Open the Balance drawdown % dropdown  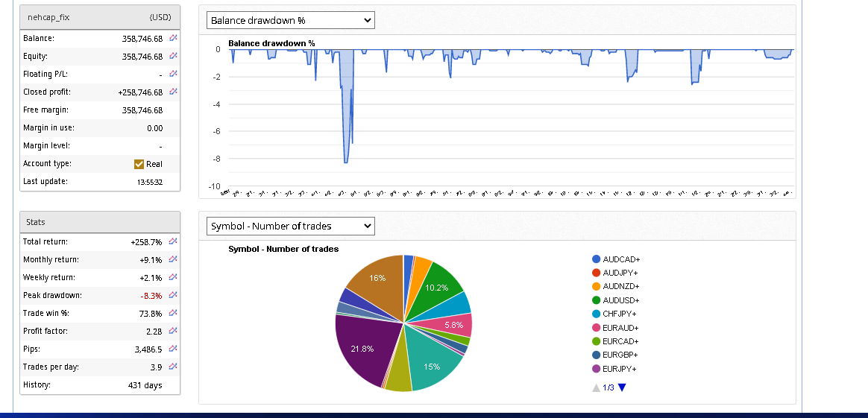290,21
